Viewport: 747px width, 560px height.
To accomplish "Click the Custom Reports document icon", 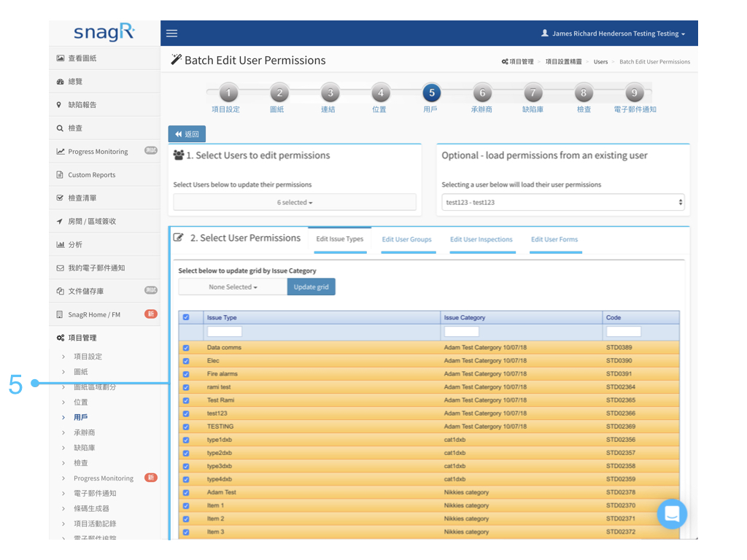I will point(60,175).
